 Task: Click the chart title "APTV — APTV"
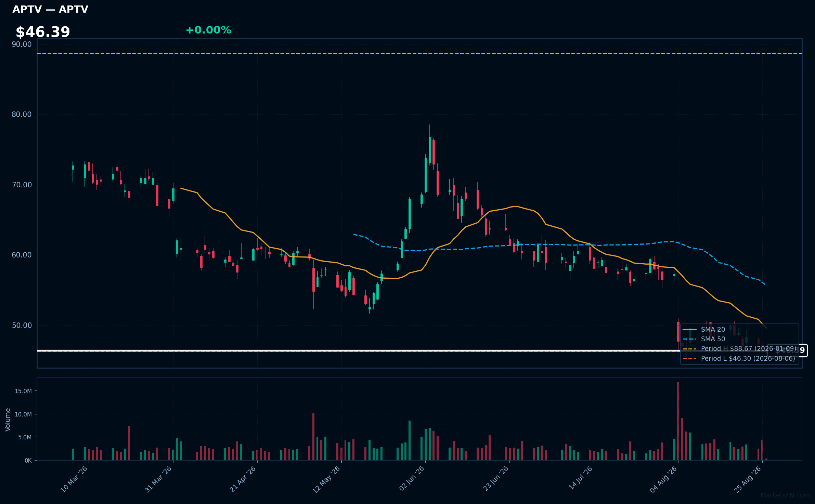pos(50,9)
